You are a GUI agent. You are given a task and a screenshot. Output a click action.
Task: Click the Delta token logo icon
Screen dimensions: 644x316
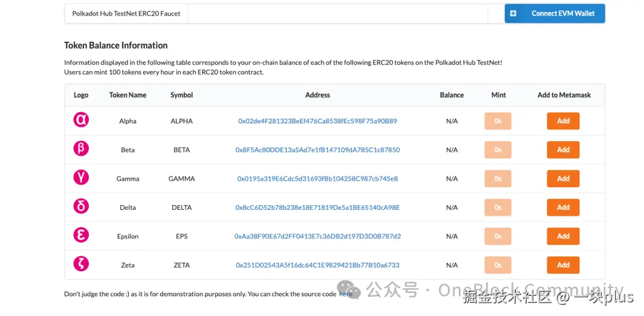click(81, 206)
